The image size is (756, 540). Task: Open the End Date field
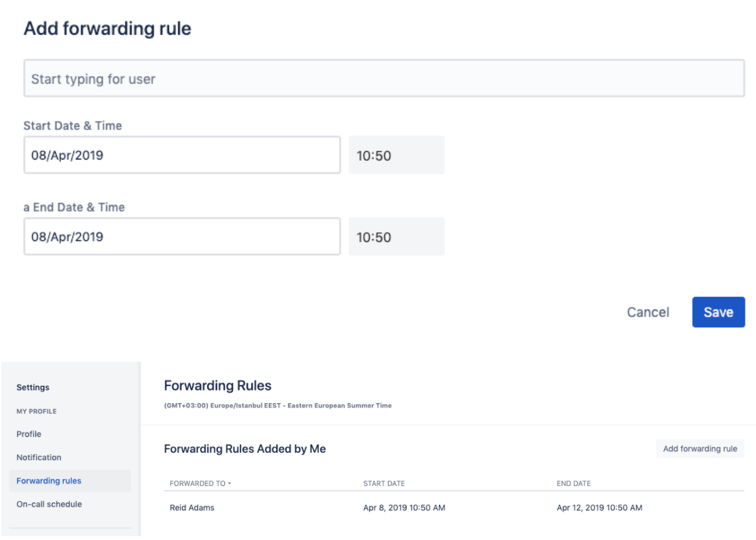coord(181,237)
